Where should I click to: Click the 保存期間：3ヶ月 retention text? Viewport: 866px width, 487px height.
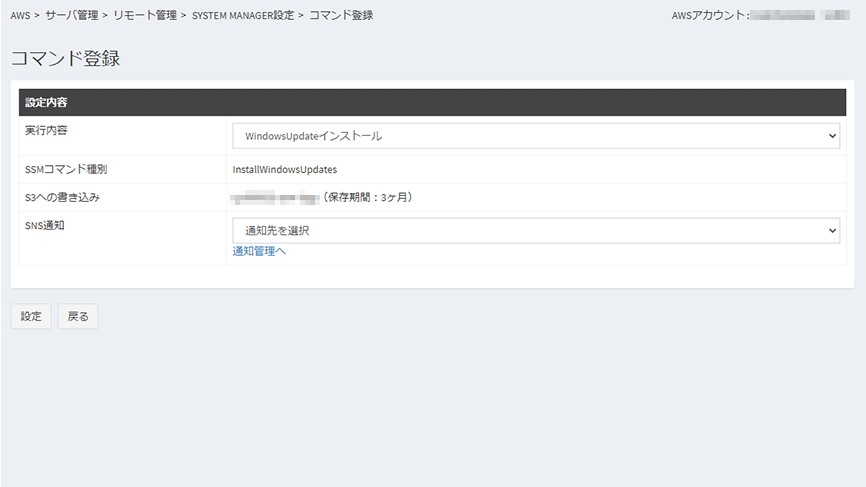click(368, 197)
